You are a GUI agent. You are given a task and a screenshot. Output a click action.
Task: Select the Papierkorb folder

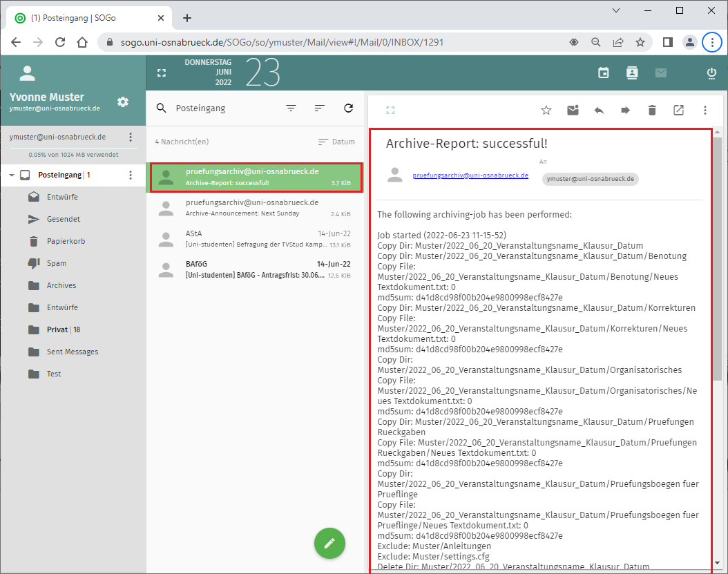pyautogui.click(x=66, y=241)
